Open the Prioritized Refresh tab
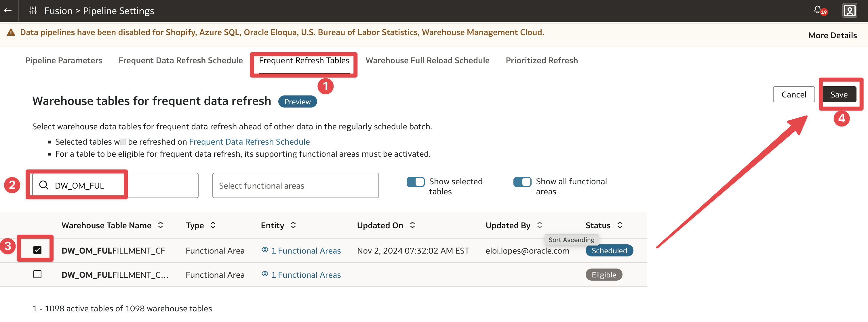The width and height of the screenshot is (868, 322). click(x=541, y=60)
